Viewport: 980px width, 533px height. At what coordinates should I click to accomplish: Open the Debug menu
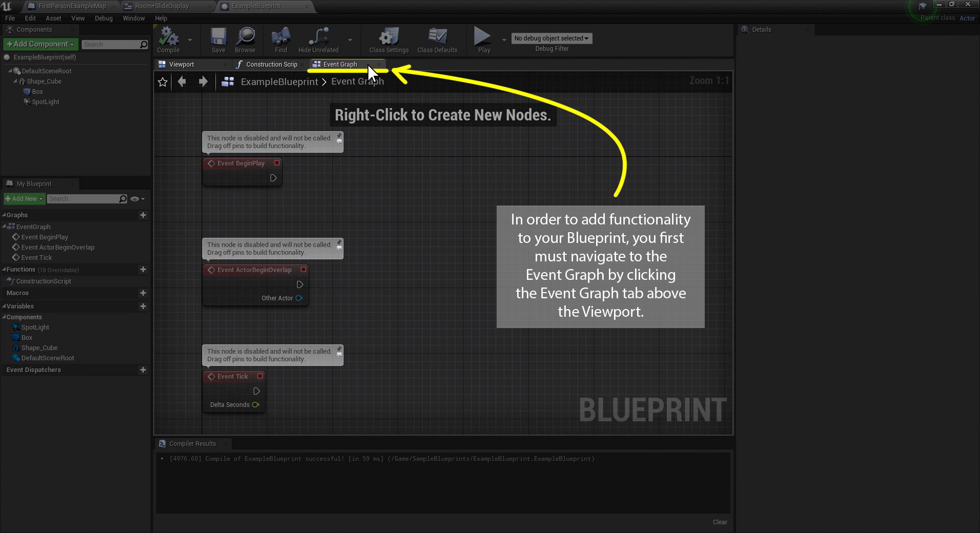click(x=104, y=18)
